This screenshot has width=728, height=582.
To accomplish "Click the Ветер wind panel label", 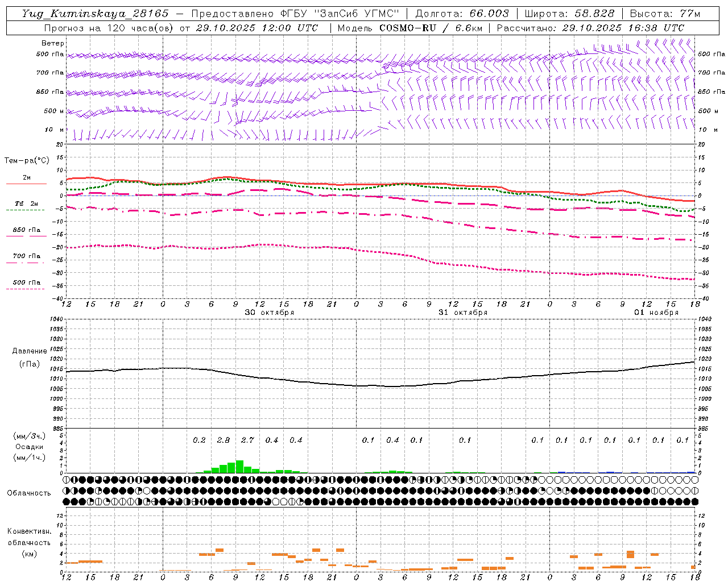I will point(53,43).
